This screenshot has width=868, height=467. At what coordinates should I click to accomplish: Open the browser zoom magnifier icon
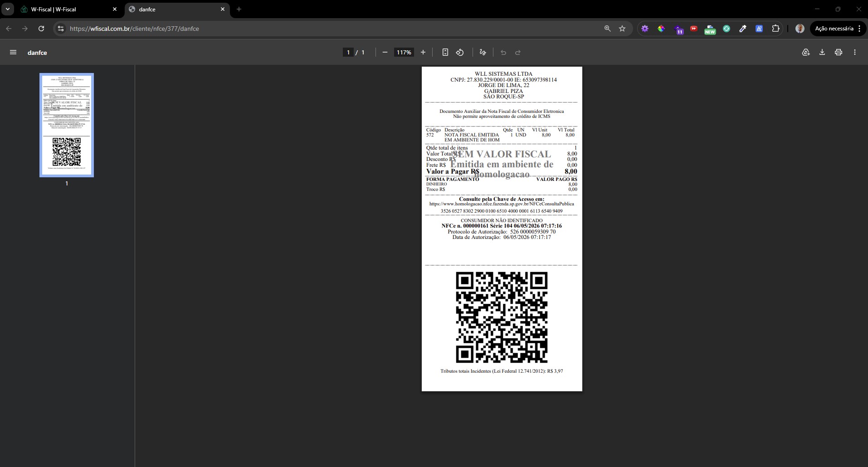coord(608,29)
